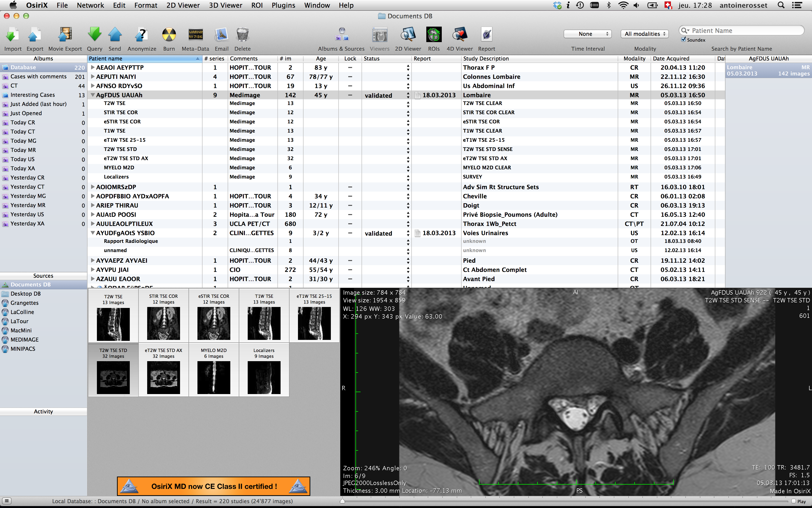Click the Viewers toolbar icon
812x508 pixels.
tap(379, 35)
